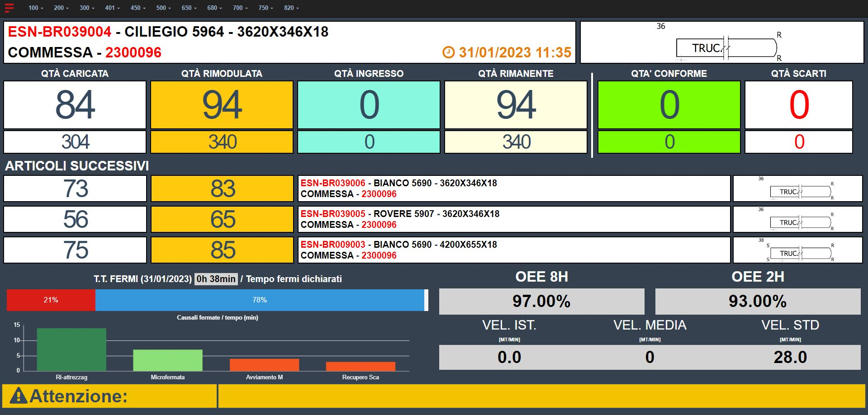Click the 0h 38min stop time badge

[216, 279]
